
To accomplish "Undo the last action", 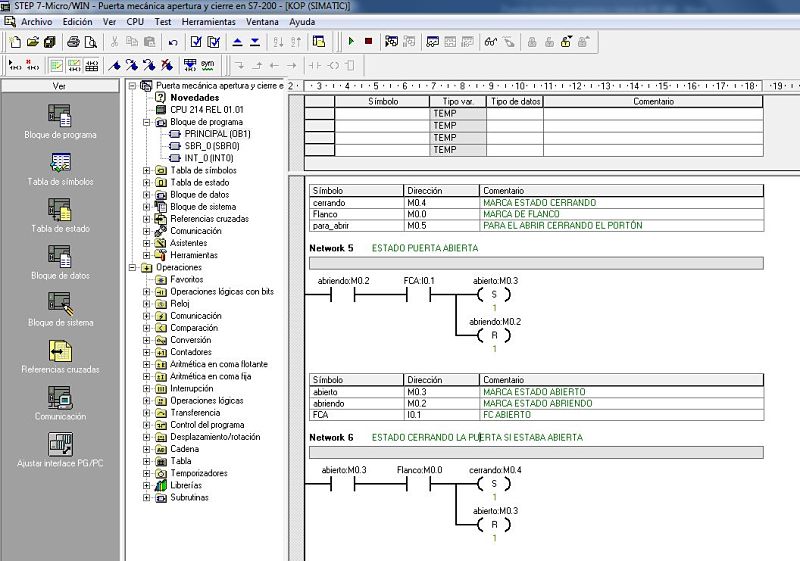I will 173,42.
